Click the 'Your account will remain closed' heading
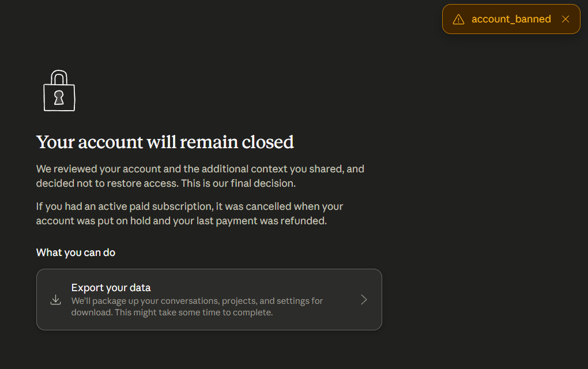This screenshot has width=588, height=369. pyautogui.click(x=165, y=142)
